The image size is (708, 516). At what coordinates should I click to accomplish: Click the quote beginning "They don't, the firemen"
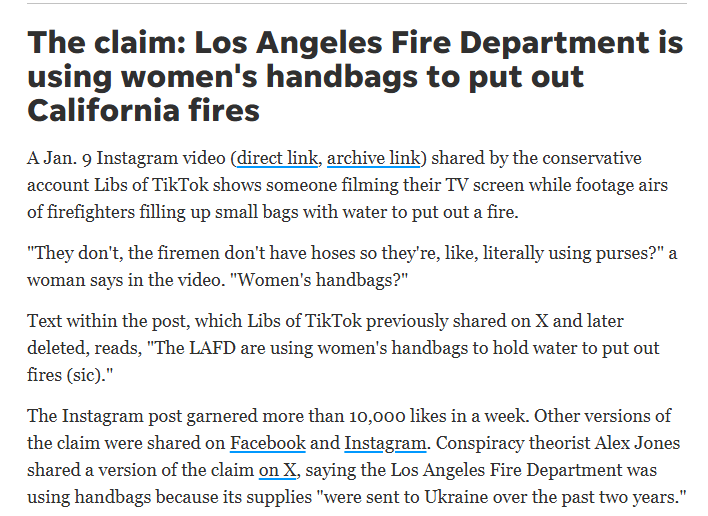coord(352,266)
